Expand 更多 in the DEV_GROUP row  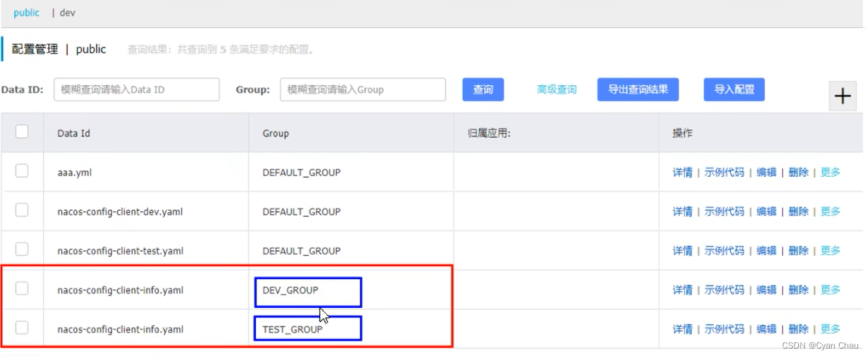pos(830,290)
